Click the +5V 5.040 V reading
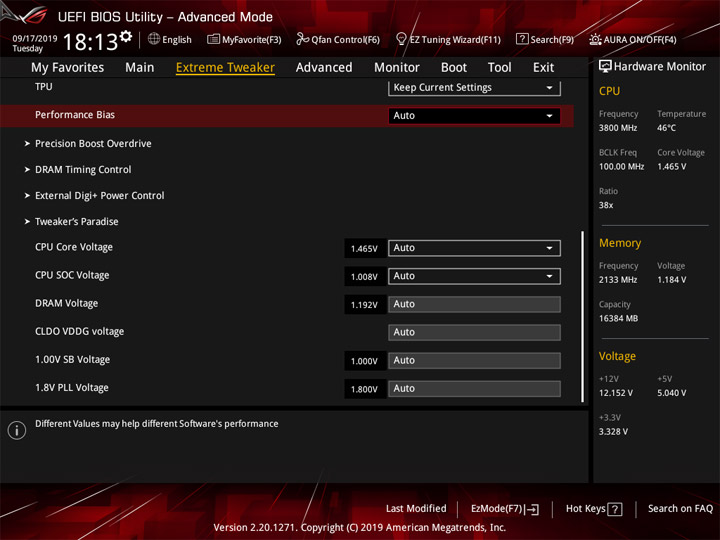Viewport: 720px width, 540px height. pos(672,393)
